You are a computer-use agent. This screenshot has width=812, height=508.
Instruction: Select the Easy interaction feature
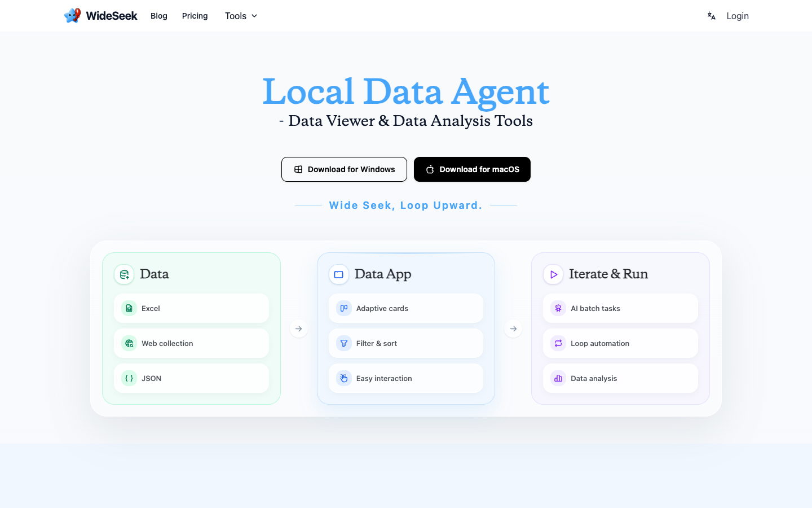(406, 378)
